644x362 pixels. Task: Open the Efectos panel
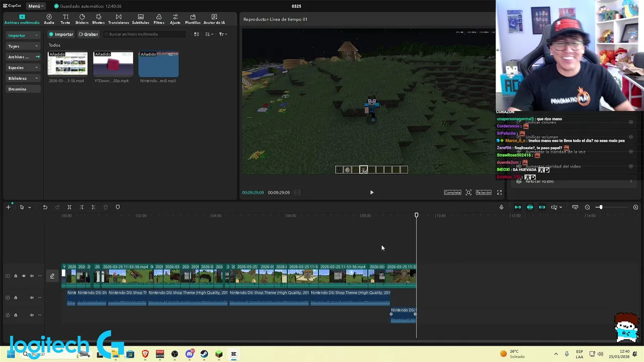(99, 19)
